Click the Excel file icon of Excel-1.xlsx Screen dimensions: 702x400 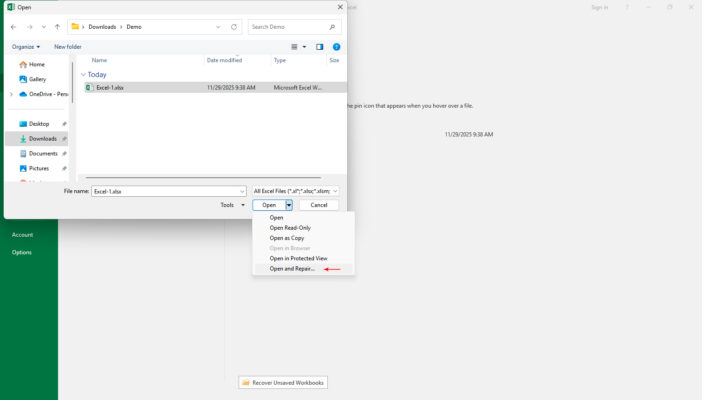(90, 87)
